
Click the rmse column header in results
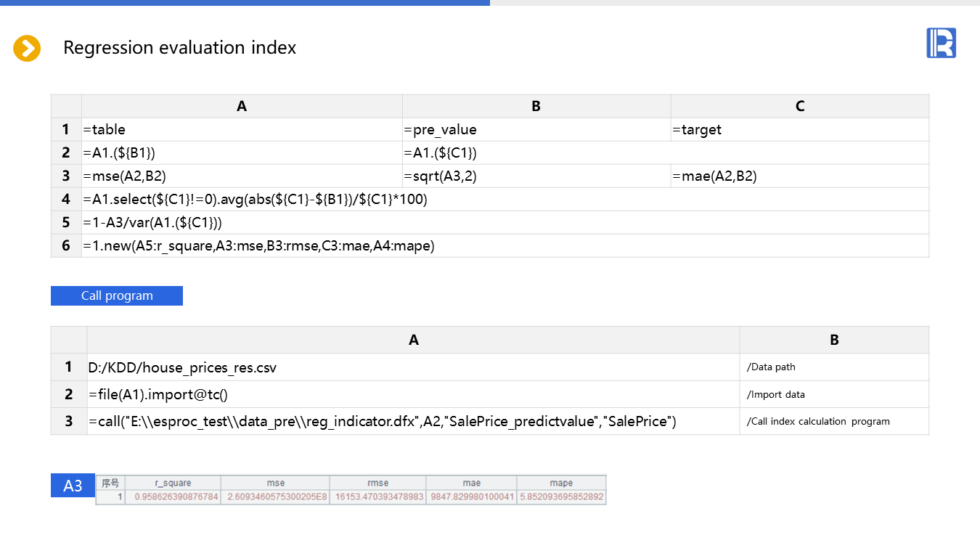pos(377,483)
